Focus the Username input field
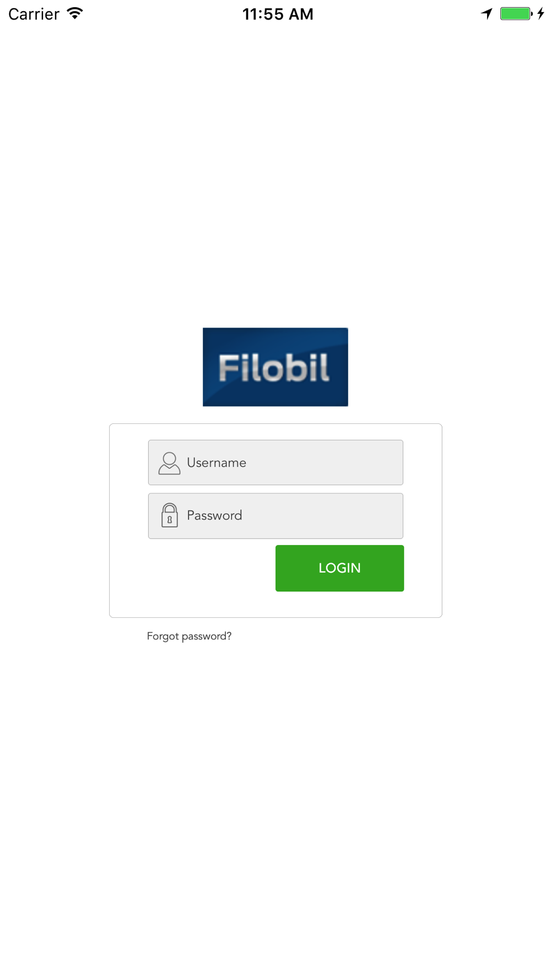This screenshot has width=551, height=980. click(x=275, y=462)
